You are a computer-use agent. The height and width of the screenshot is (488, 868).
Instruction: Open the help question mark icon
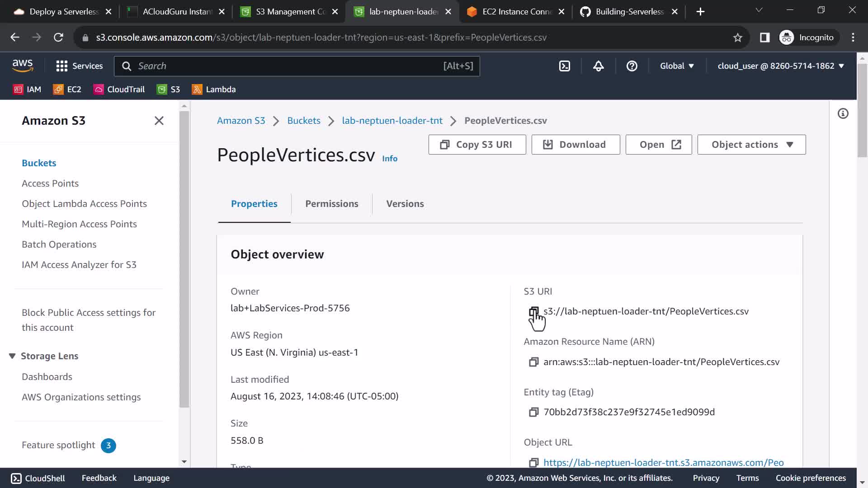point(632,66)
